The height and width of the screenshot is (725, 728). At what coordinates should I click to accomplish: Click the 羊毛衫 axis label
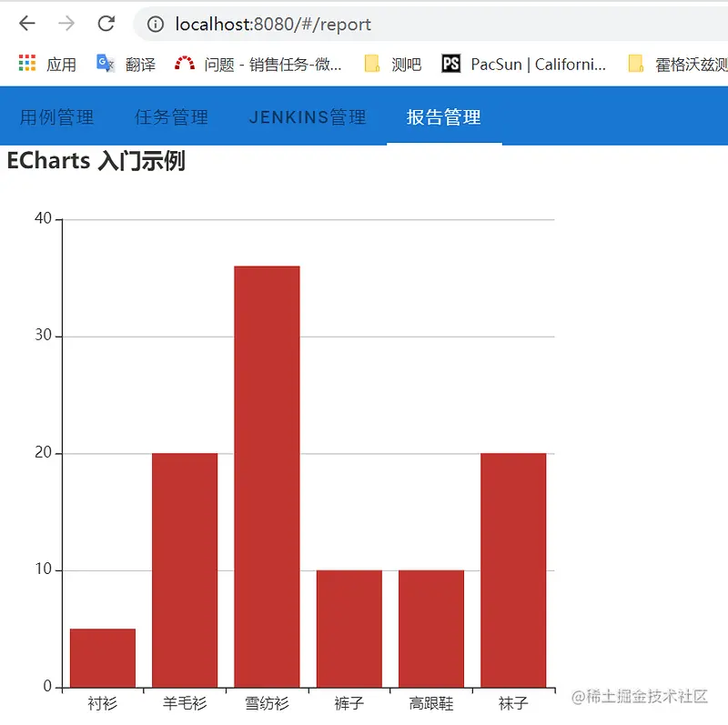point(185,704)
